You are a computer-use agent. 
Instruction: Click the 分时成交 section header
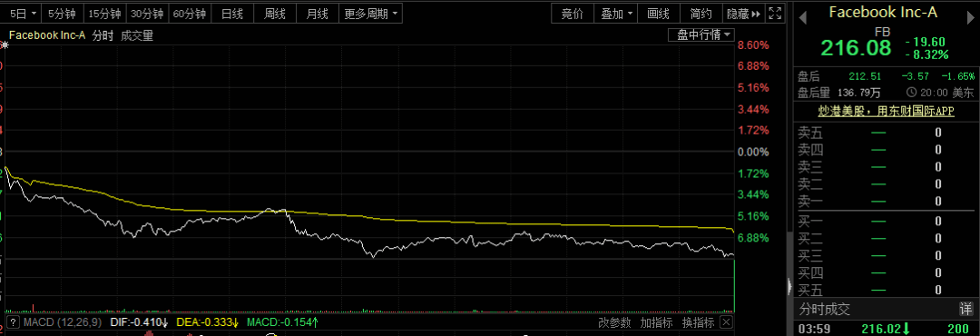tap(824, 309)
